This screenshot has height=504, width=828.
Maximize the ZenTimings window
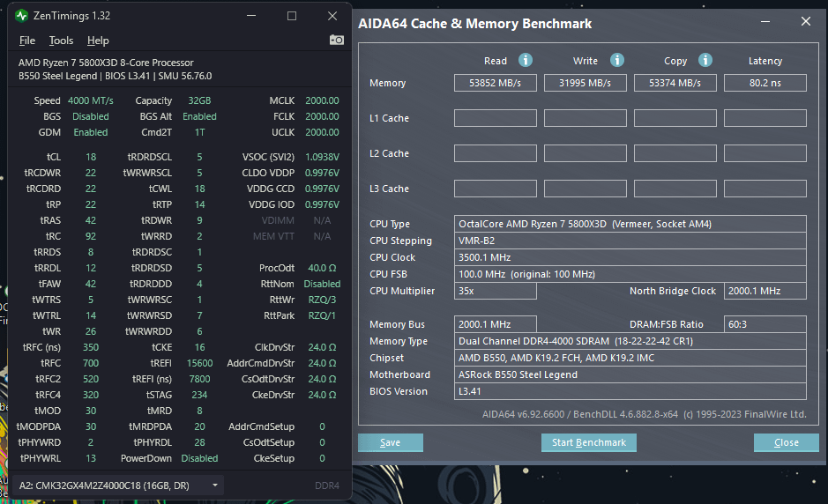292,16
